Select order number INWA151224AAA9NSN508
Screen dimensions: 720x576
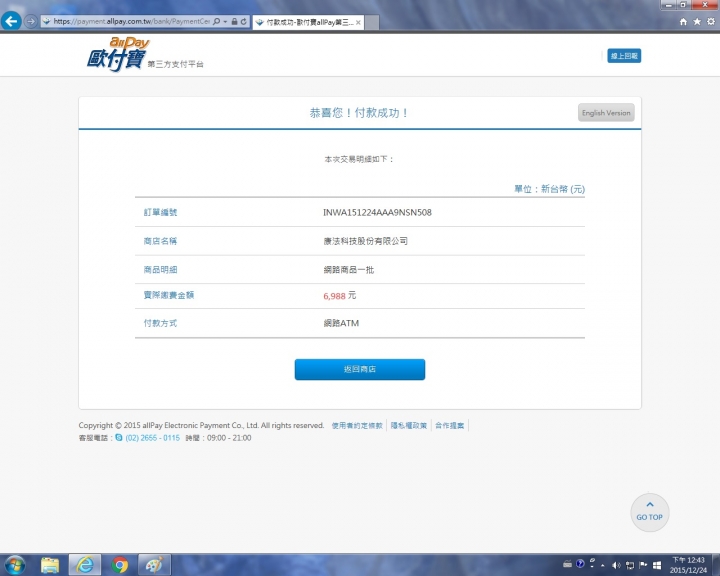pos(377,212)
